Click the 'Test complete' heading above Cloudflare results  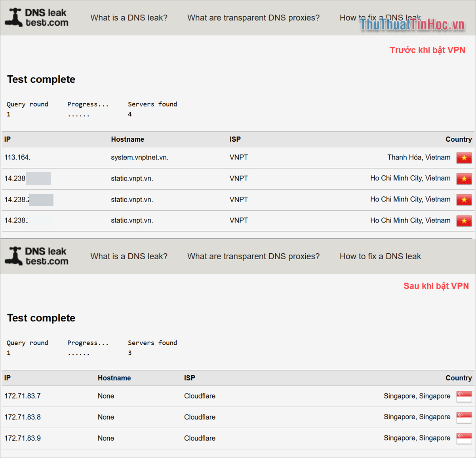pos(41,318)
